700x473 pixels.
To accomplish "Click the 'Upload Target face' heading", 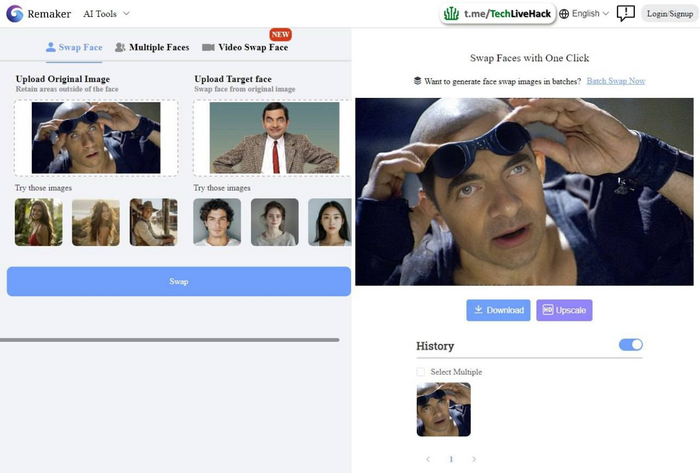I will point(233,79).
